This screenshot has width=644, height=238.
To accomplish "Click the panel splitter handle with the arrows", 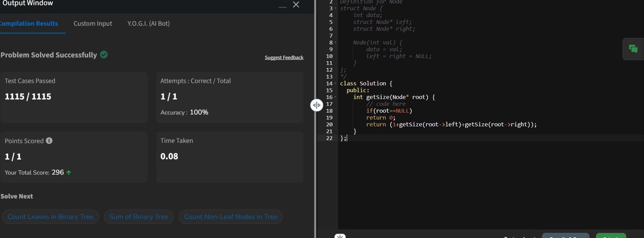I will point(317,105).
